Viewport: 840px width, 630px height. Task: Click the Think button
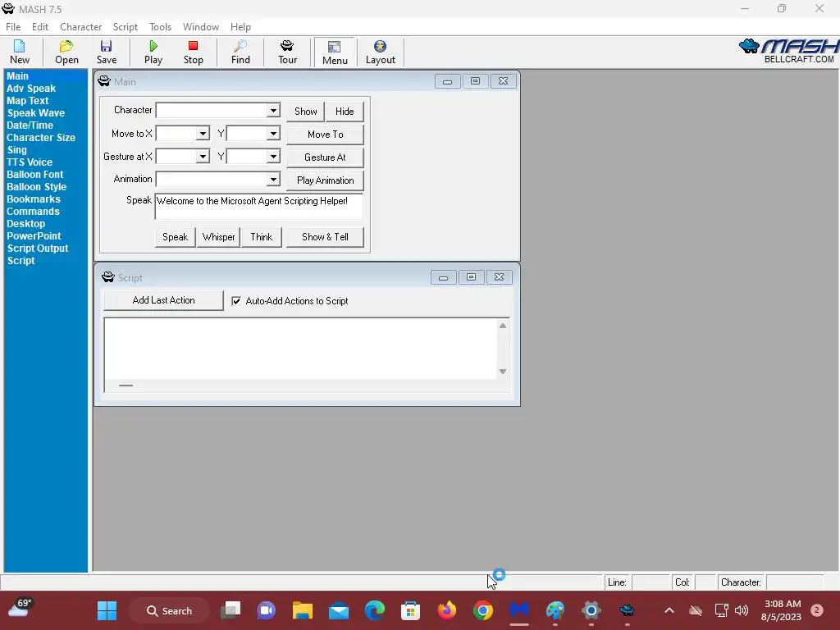(262, 237)
